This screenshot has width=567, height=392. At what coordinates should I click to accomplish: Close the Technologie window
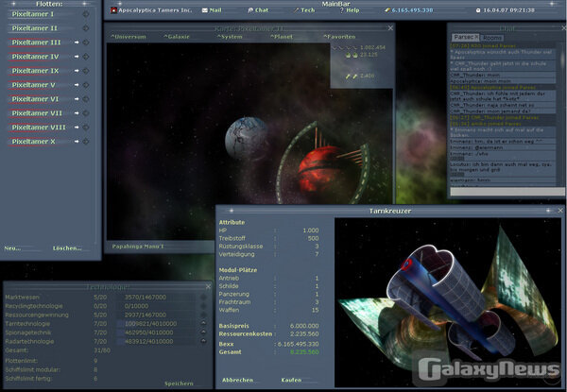(208, 286)
